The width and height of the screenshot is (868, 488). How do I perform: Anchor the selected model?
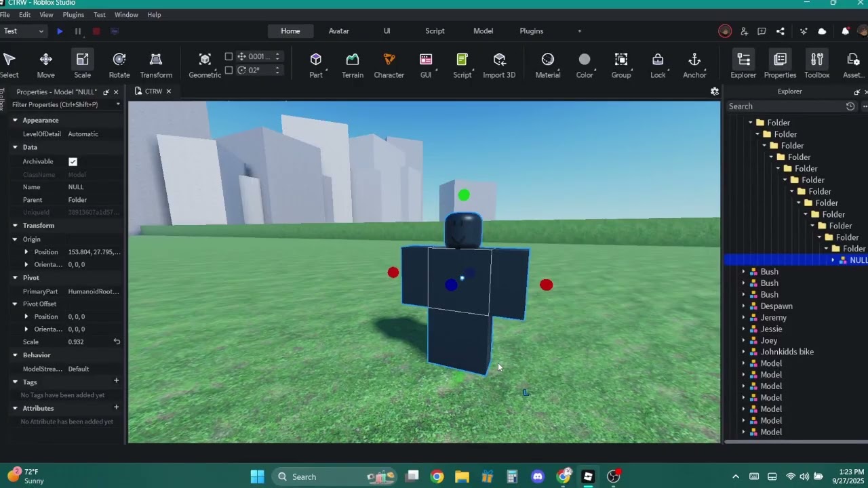click(694, 66)
